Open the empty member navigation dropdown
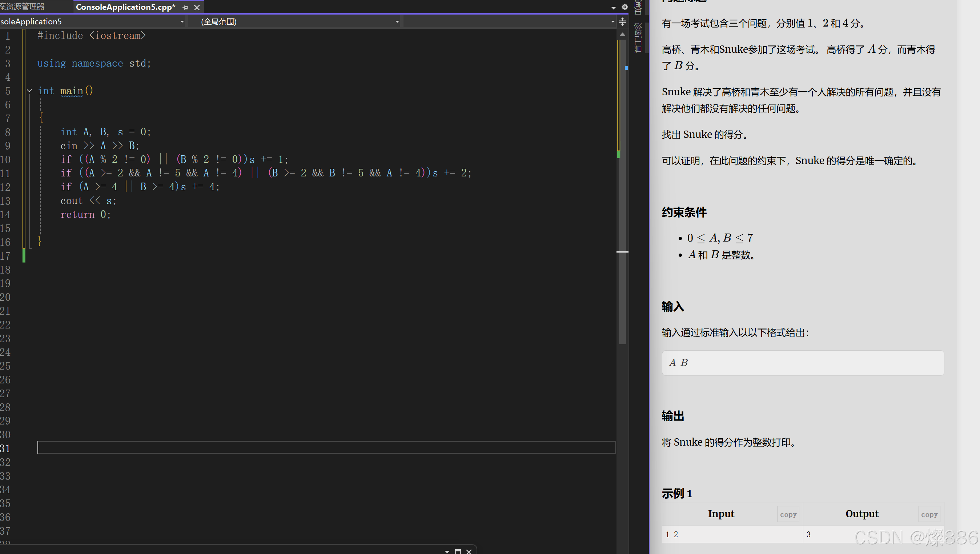Image resolution: width=980 pixels, height=554 pixels. click(612, 22)
